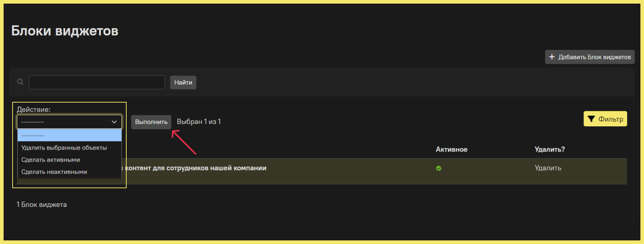Image resolution: width=644 pixels, height=244 pixels.
Task: Click the Выполнить button
Action: click(151, 122)
